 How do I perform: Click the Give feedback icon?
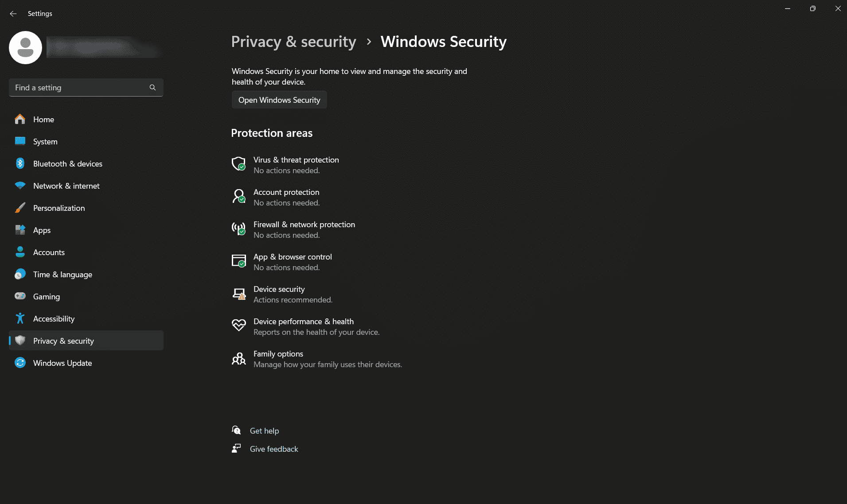coord(236,448)
